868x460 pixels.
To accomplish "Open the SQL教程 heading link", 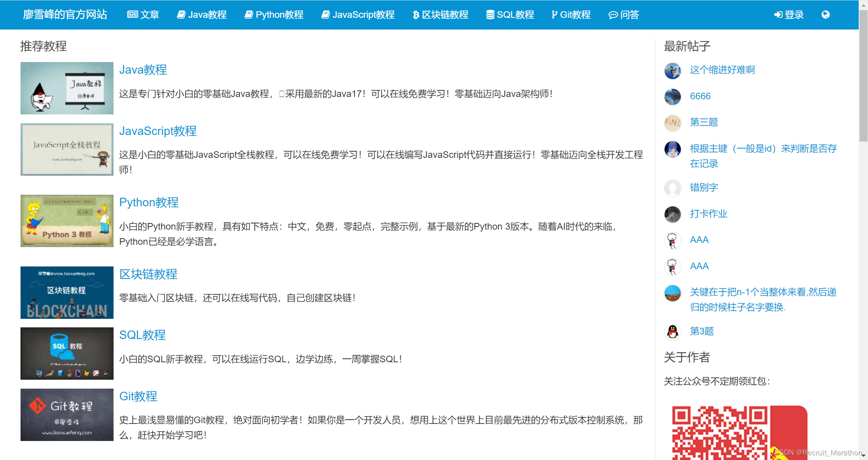I will (142, 335).
